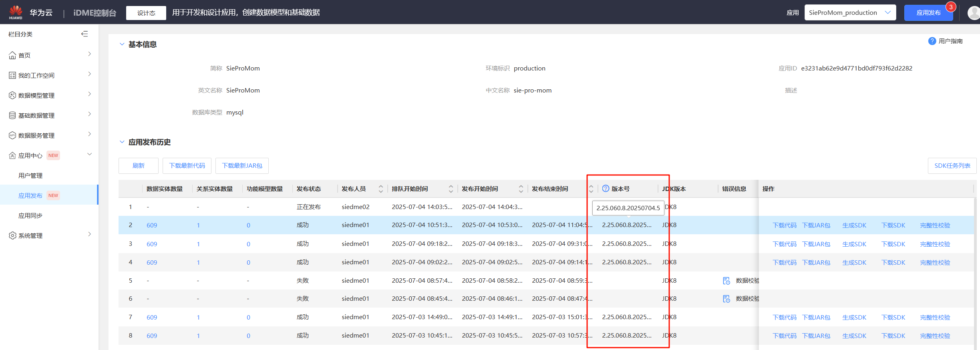
Task: Click the version number help icon
Action: pyautogui.click(x=606, y=189)
